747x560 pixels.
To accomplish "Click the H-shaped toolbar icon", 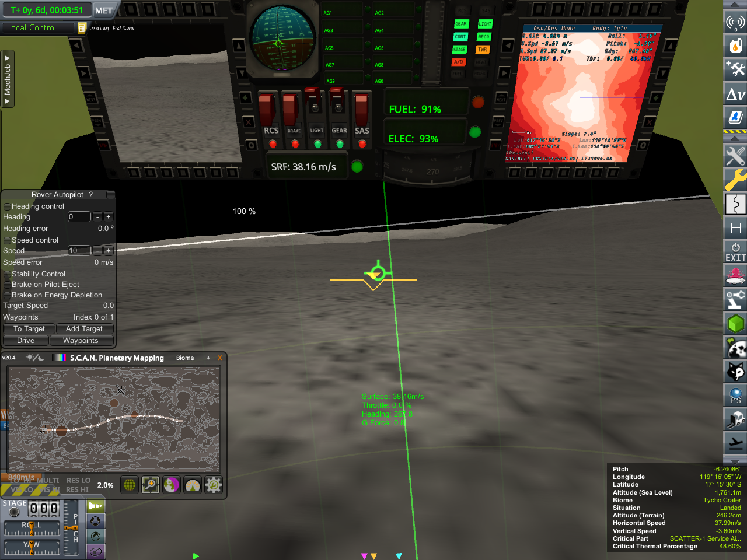I will click(x=735, y=228).
